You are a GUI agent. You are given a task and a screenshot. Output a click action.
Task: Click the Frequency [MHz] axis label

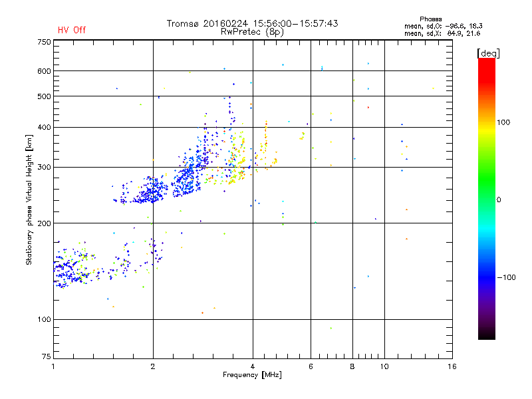pos(252,375)
